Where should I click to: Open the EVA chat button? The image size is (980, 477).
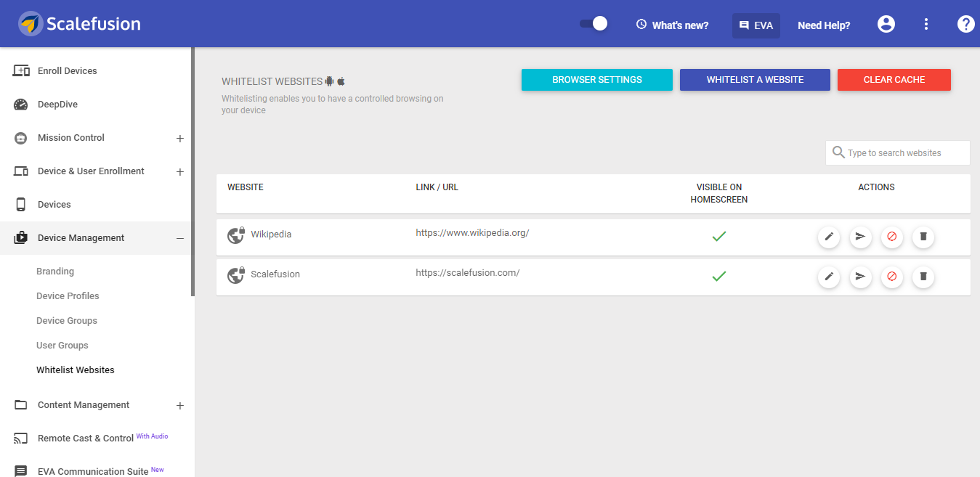click(756, 25)
